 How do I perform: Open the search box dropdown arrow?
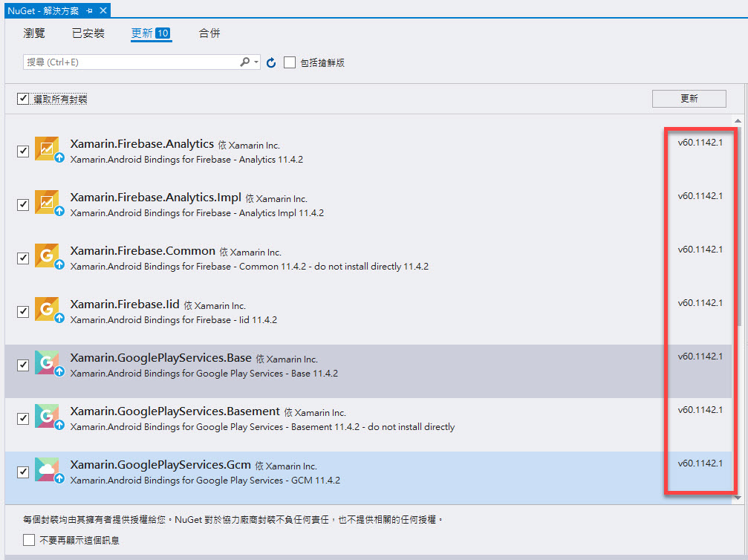pyautogui.click(x=256, y=62)
